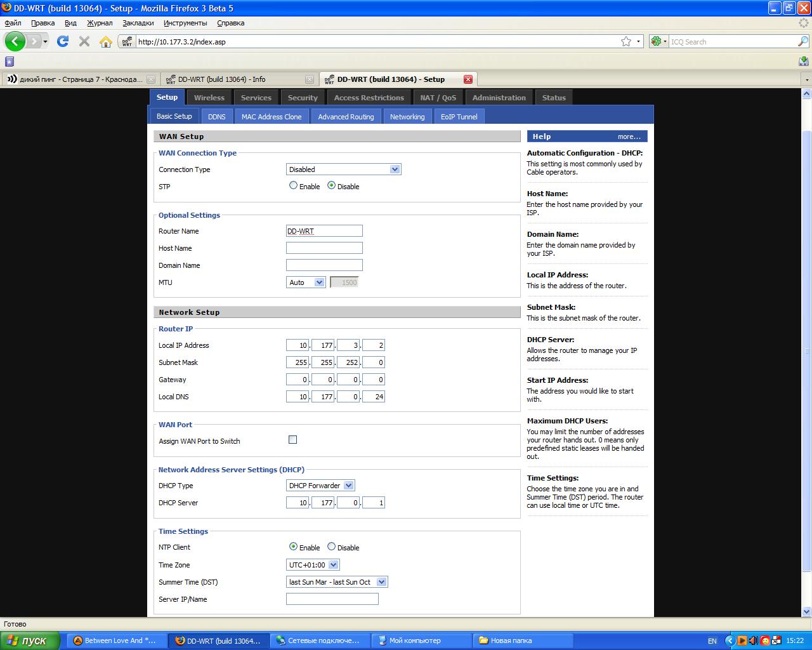Go to the Firefox home page
The height and width of the screenshot is (650, 812).
[x=106, y=42]
